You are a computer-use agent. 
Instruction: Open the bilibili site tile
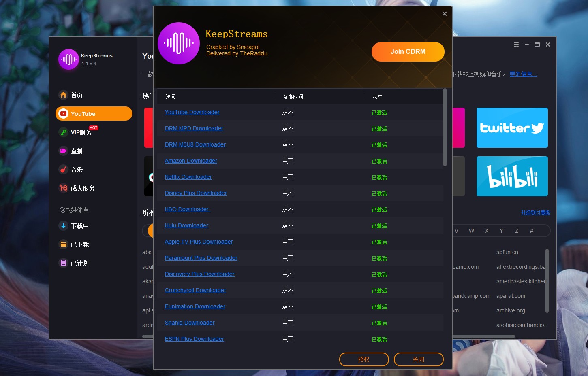click(x=512, y=176)
